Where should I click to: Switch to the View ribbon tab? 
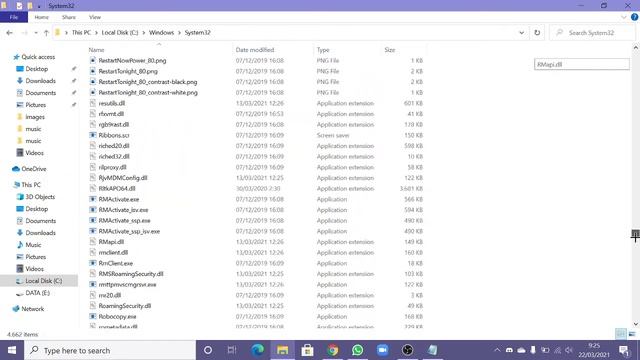[x=95, y=17]
